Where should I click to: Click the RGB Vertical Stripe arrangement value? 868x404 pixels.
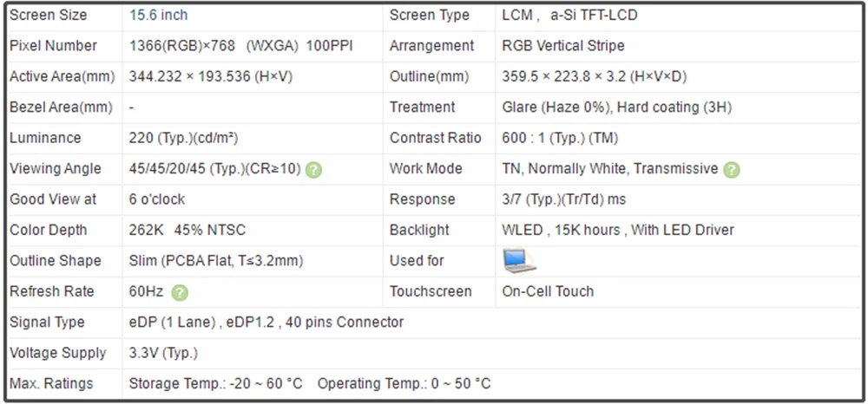click(x=562, y=45)
